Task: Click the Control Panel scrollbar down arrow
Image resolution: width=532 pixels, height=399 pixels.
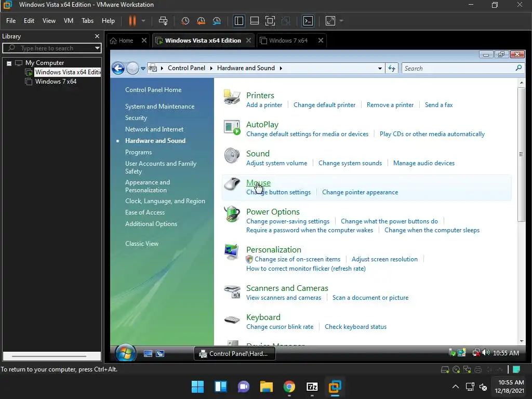Action: (x=522, y=341)
